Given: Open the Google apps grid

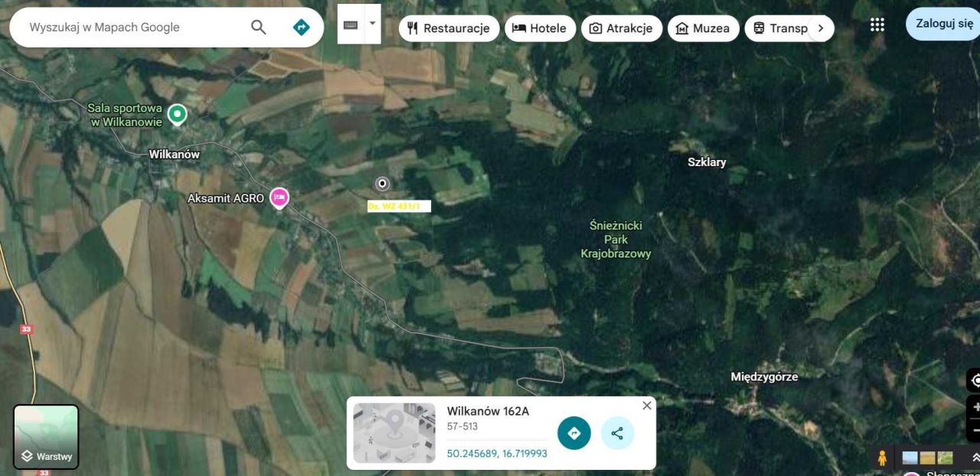Looking at the screenshot, I should [x=876, y=24].
